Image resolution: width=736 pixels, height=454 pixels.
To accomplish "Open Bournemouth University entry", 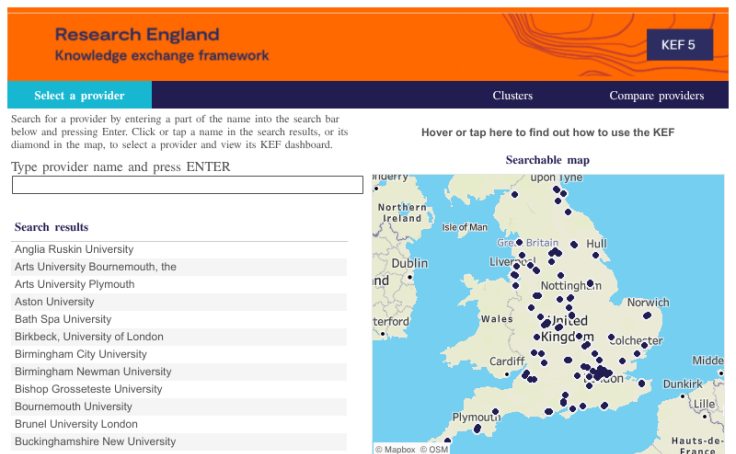I will point(73,407).
